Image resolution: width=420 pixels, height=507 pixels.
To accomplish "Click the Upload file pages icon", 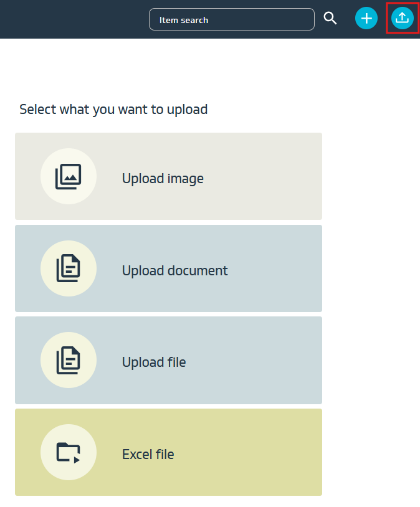I will (x=69, y=361).
